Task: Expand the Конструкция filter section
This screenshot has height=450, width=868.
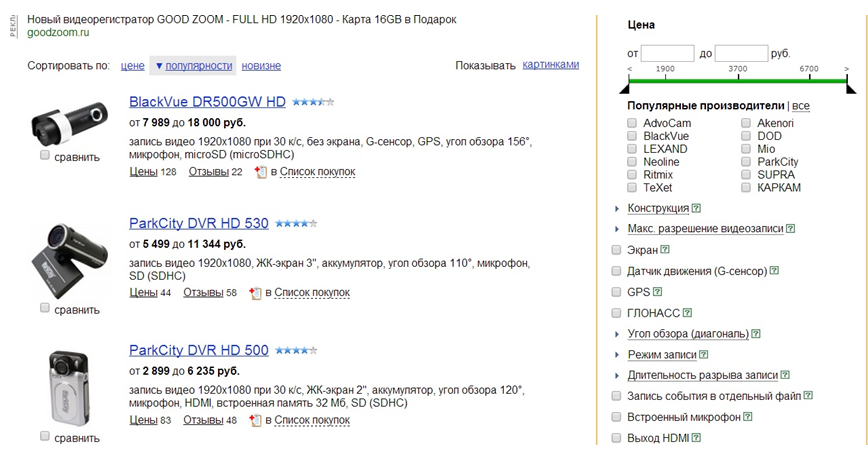Action: 658,208
